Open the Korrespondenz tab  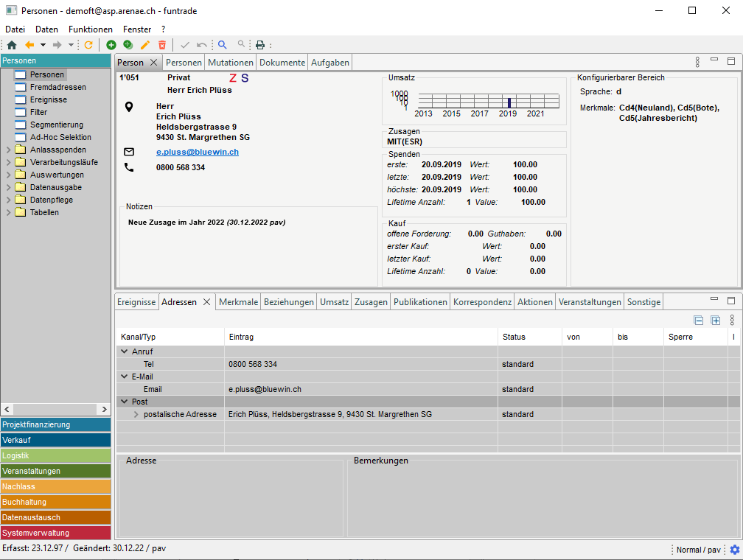pos(482,302)
